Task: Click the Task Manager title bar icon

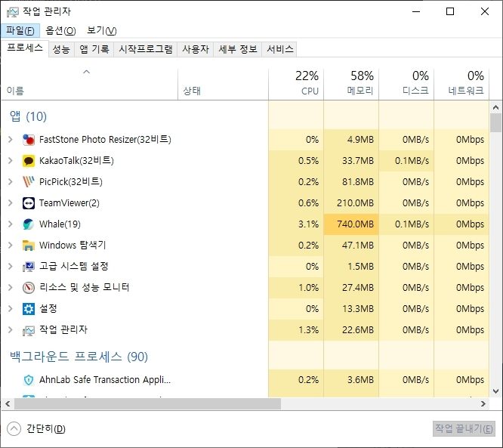Action: click(13, 12)
